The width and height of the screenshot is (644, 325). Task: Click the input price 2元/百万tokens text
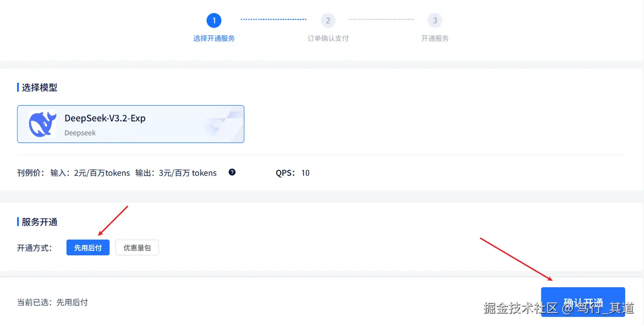pyautogui.click(x=102, y=173)
